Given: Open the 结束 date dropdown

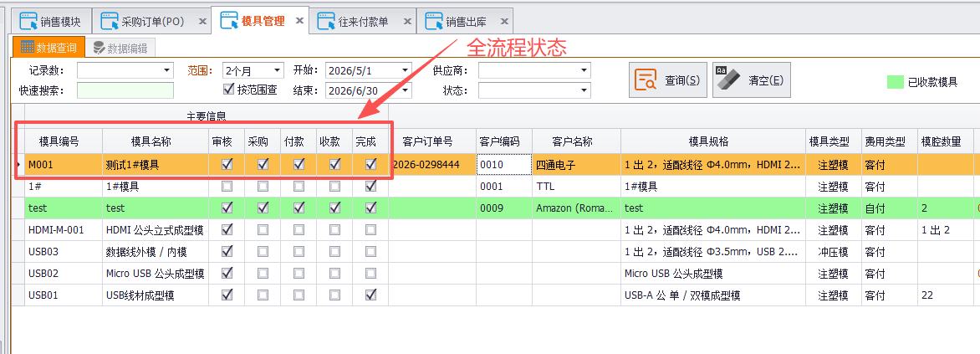Looking at the screenshot, I should tap(405, 90).
